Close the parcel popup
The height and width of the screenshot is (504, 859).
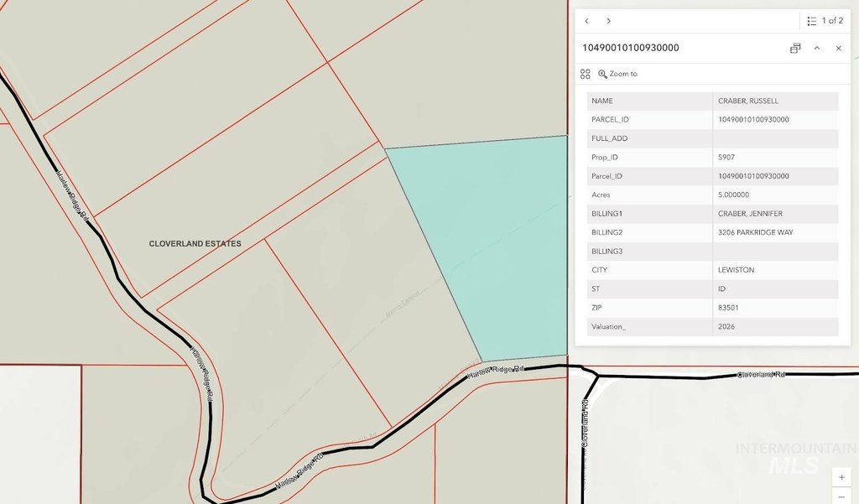(838, 48)
